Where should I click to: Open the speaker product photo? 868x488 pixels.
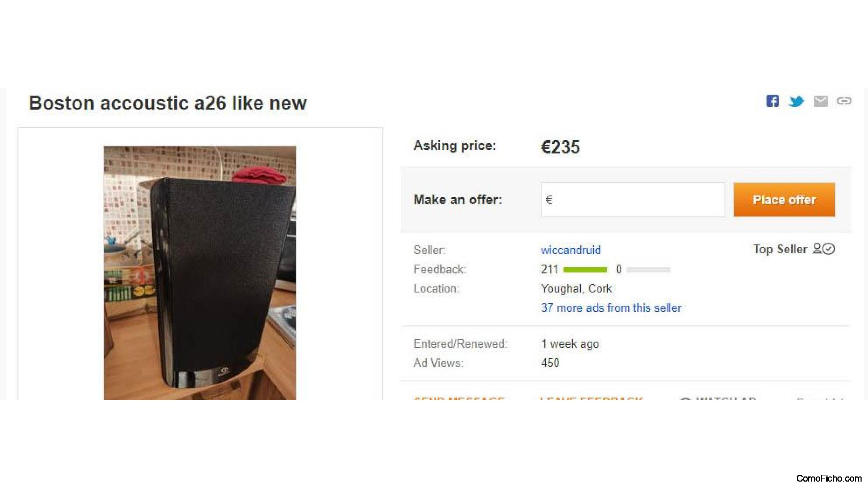(x=200, y=273)
